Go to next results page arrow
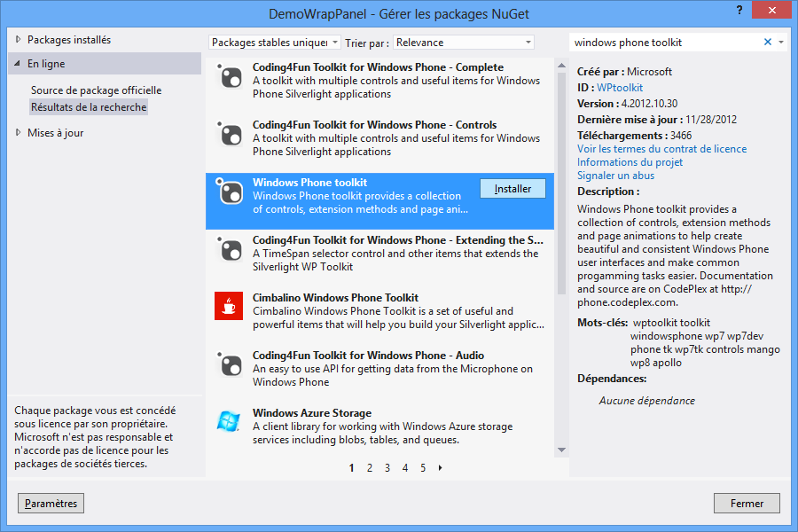 point(440,468)
